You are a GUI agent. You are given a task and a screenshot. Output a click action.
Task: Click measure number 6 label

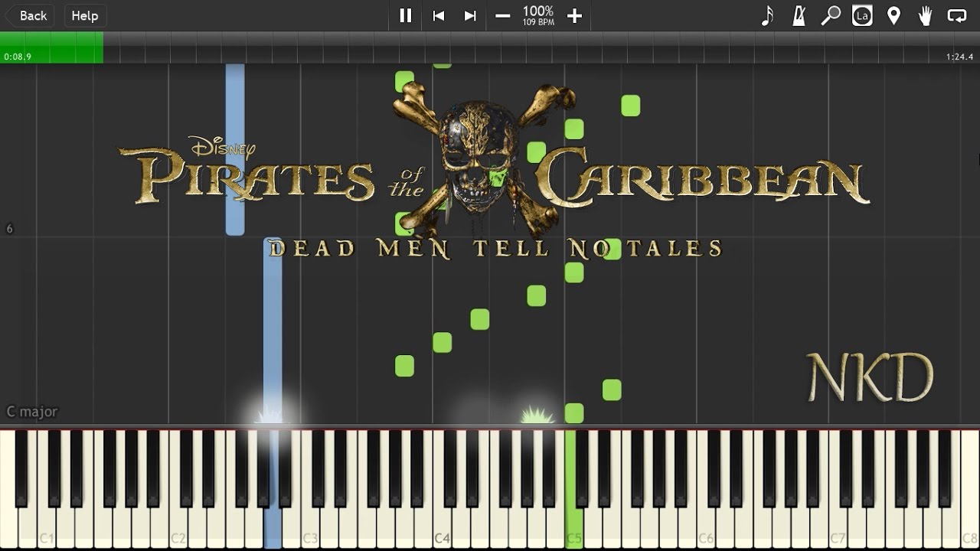[x=9, y=229]
